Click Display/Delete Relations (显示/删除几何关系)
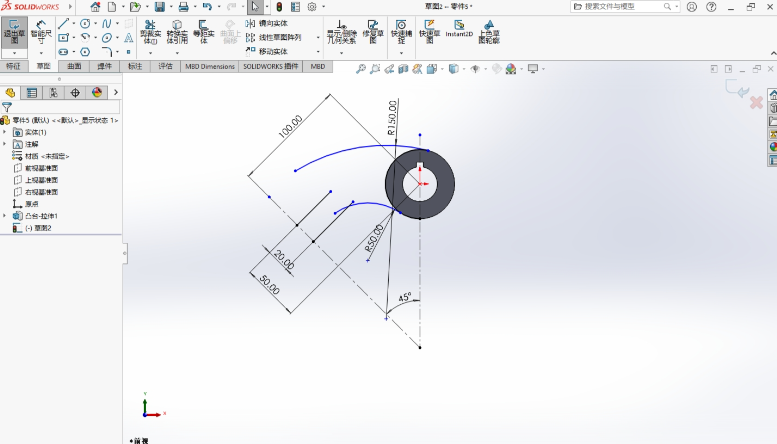This screenshot has width=777, height=444. tap(341, 32)
